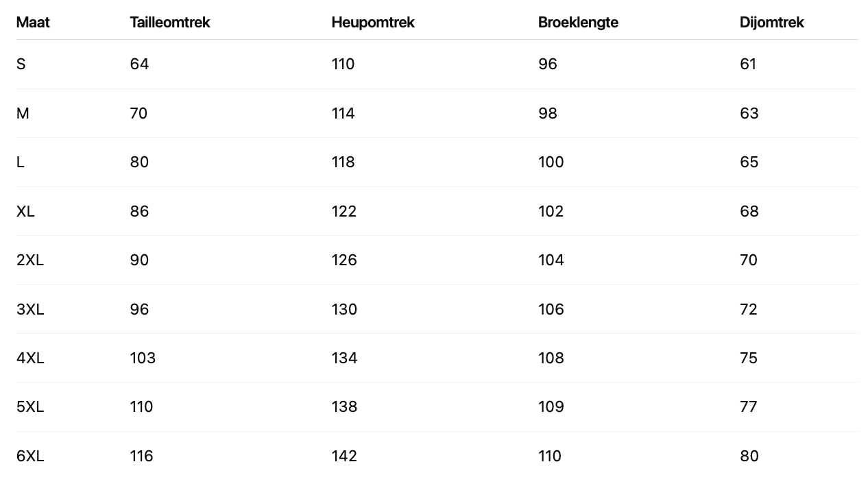Click thigh value 75 for 4XL
The height and width of the screenshot is (488, 868).
click(x=749, y=358)
